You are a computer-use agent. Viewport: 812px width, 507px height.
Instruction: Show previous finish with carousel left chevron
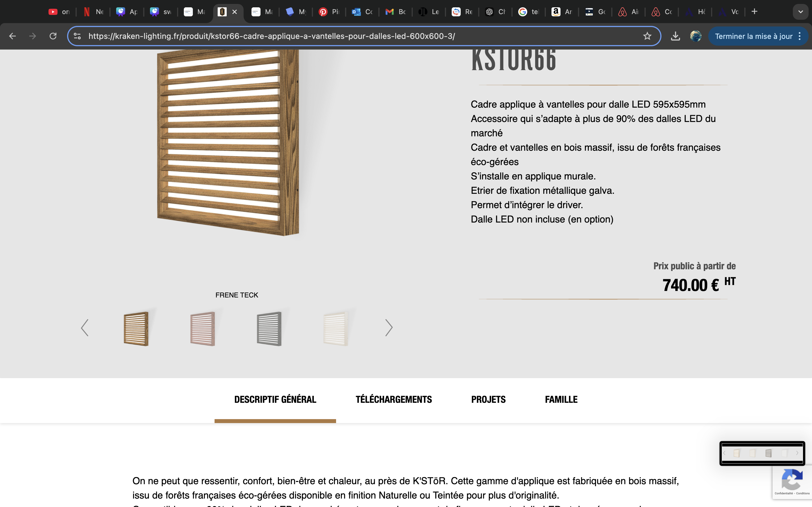pyautogui.click(x=85, y=328)
